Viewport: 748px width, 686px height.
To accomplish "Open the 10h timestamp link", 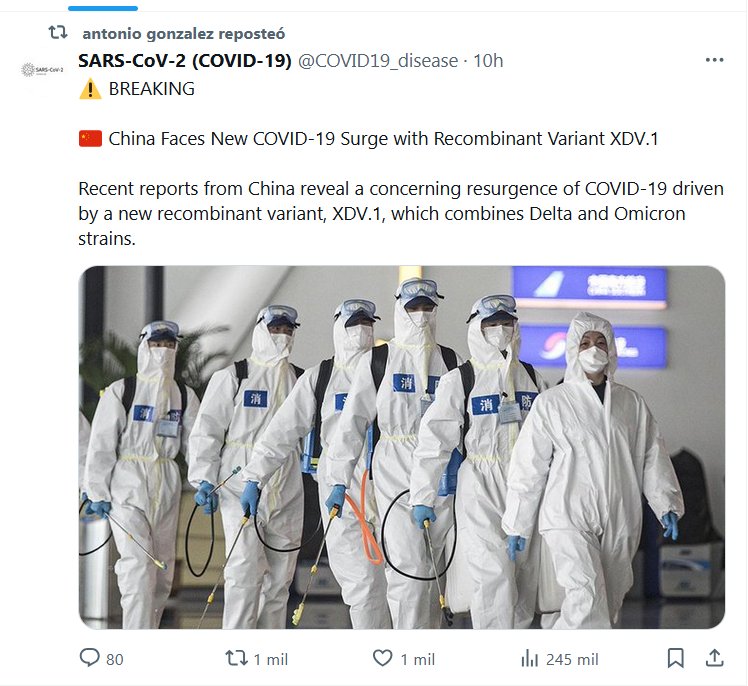I will pyautogui.click(x=488, y=61).
